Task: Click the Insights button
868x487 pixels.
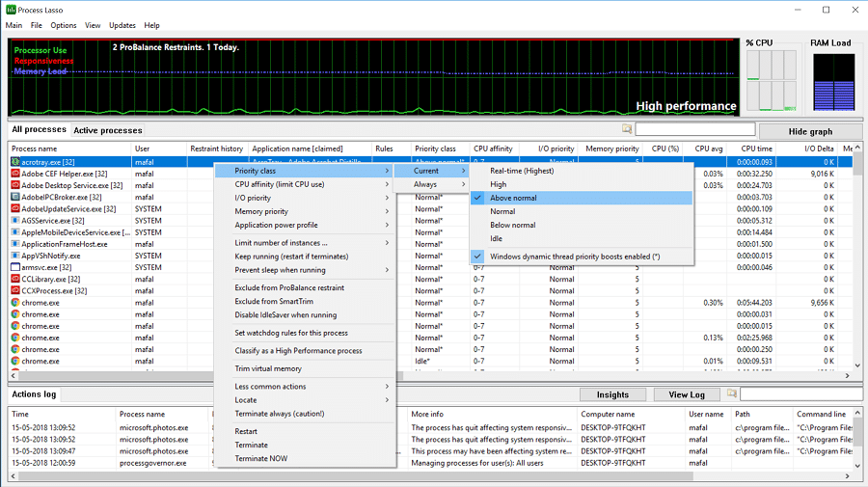Action: click(x=612, y=394)
